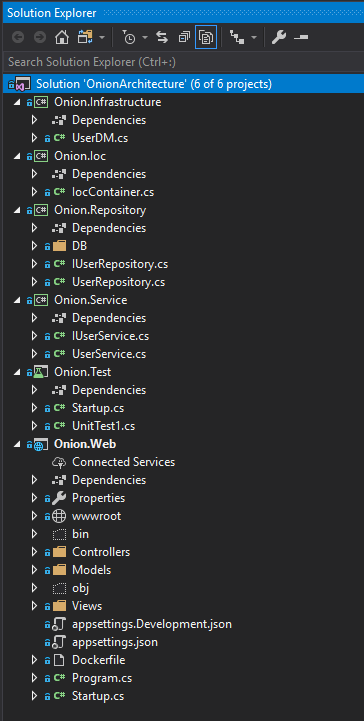Toggle the Show All Files button
Viewport: 364px width, 721px height.
206,38
